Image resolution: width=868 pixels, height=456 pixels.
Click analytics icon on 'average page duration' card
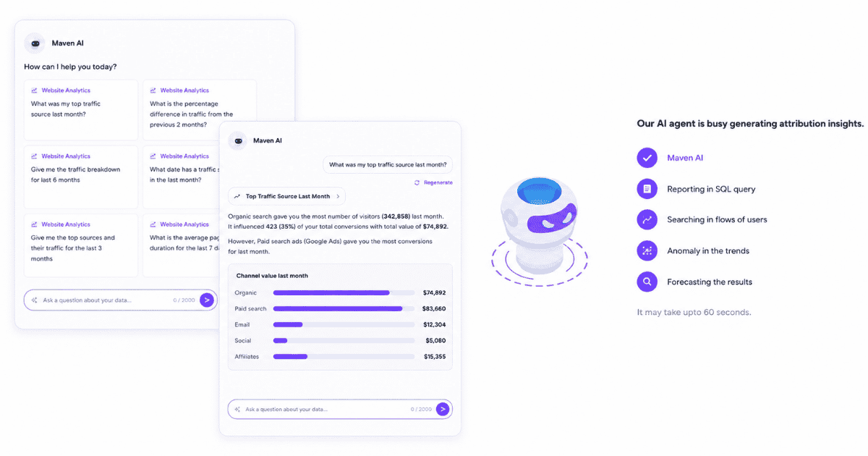click(153, 224)
